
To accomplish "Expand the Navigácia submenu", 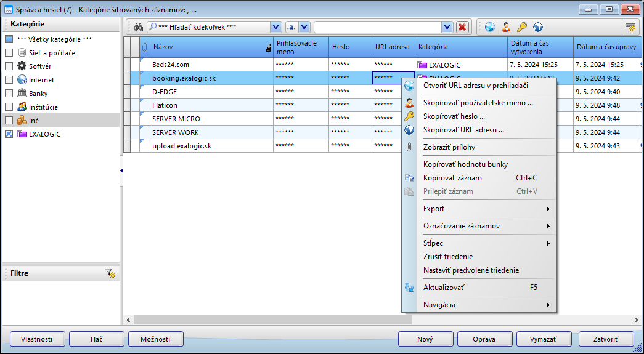I will (486, 305).
